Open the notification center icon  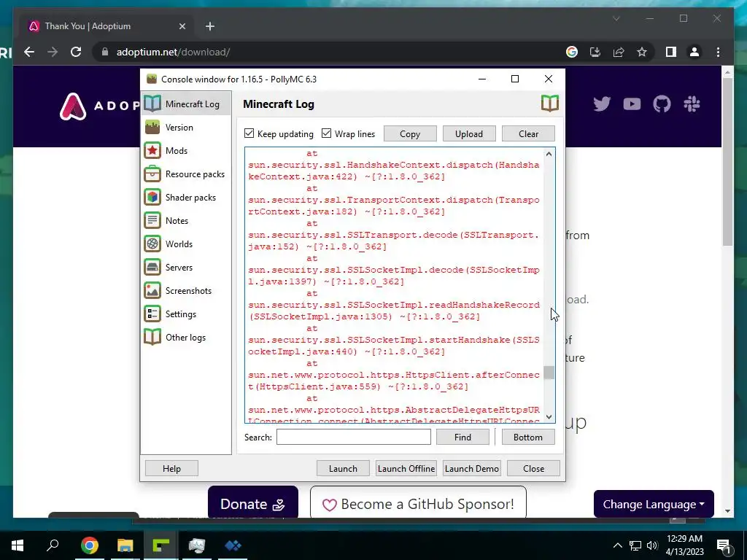pos(723,545)
